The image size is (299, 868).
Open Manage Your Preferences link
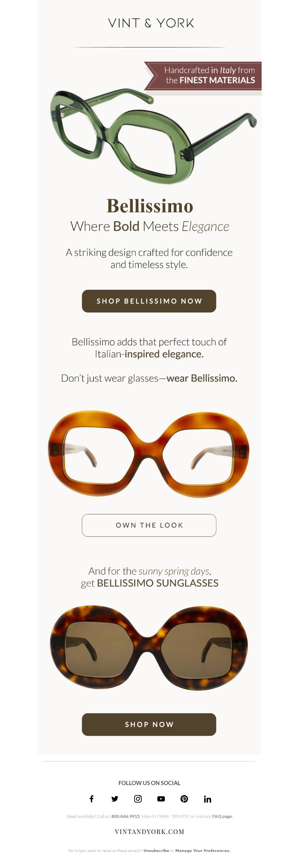pos(203,850)
